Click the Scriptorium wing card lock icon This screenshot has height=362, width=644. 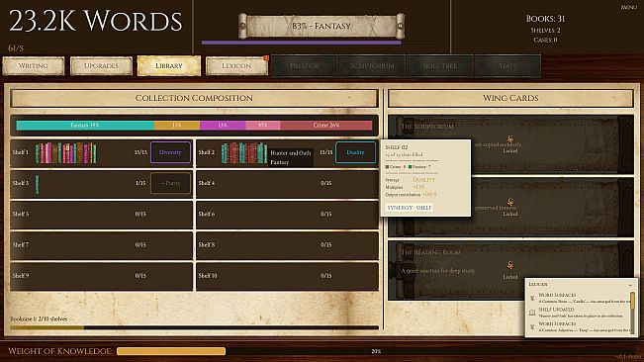point(510,138)
